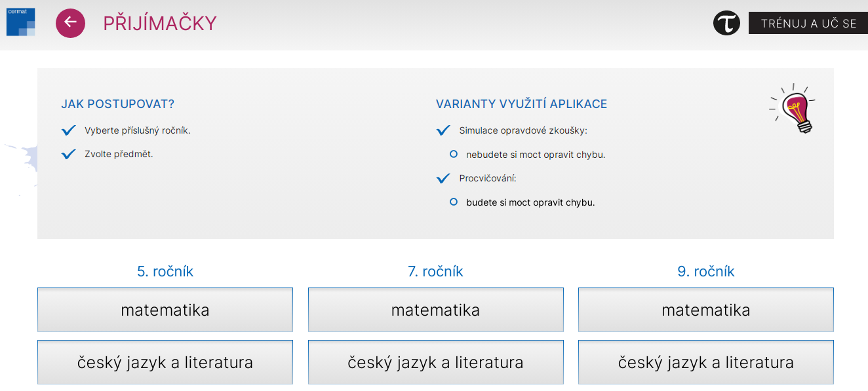
Task: Open matematika for 5. ročník
Action: pyautogui.click(x=165, y=310)
